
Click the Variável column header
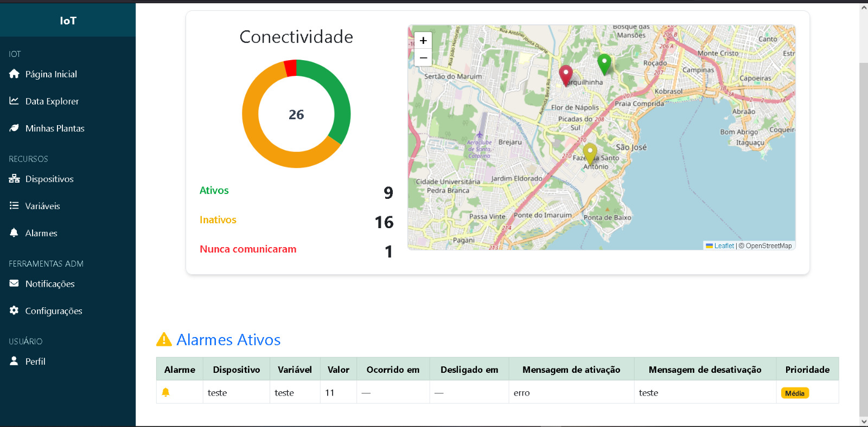[295, 370]
